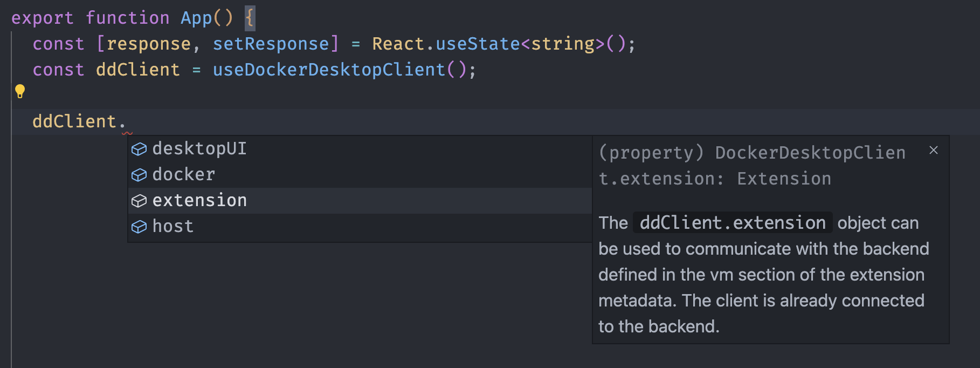Click the React.useState call

coord(446,44)
